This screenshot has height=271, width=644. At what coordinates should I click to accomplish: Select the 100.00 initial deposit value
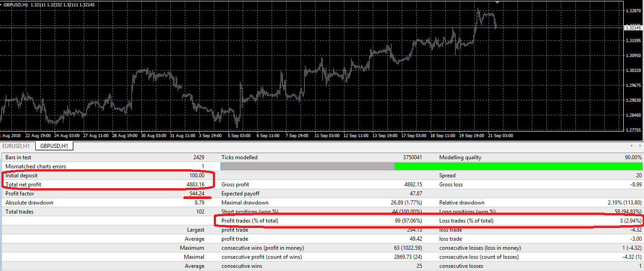pos(197,176)
